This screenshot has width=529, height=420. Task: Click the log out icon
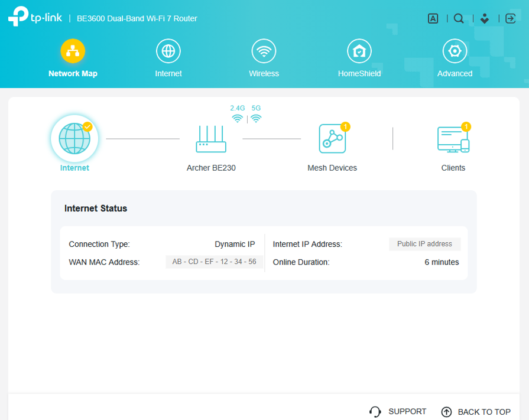coord(511,18)
